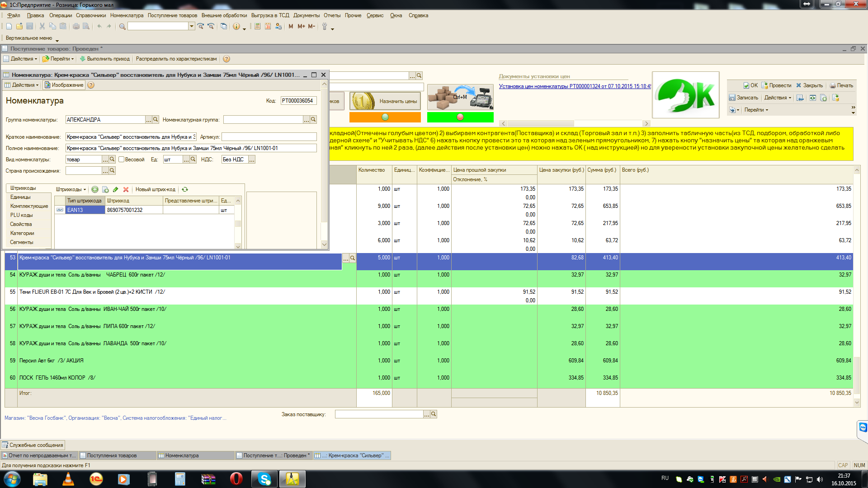
Task: Click the M+ memory button
Action: (x=301, y=27)
